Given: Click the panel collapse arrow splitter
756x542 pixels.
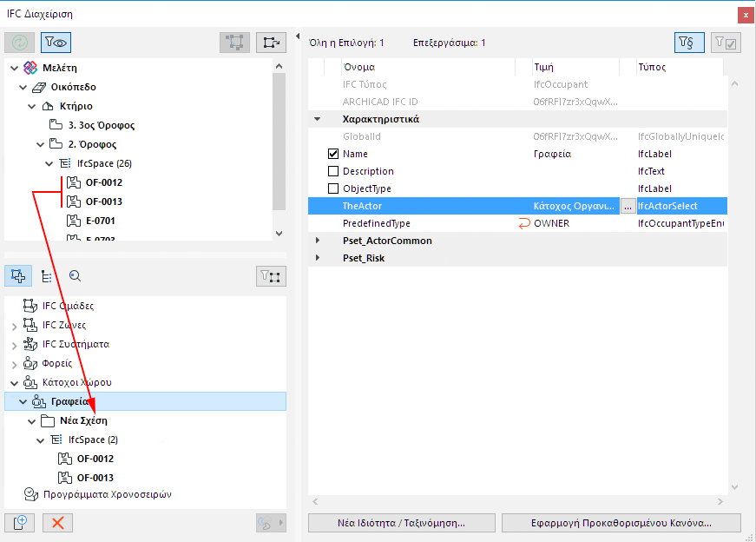Looking at the screenshot, I should tap(298, 36).
